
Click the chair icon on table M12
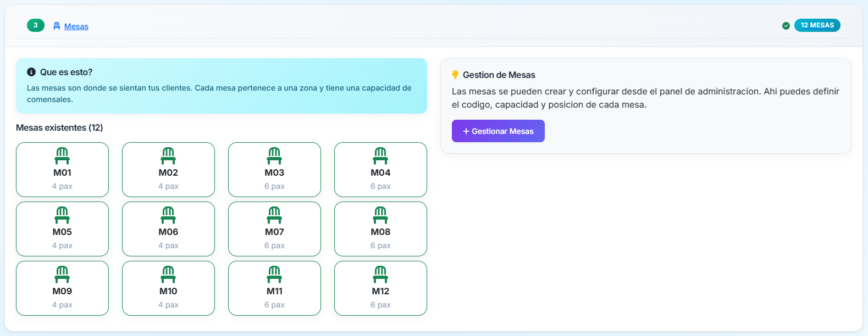[x=380, y=275]
